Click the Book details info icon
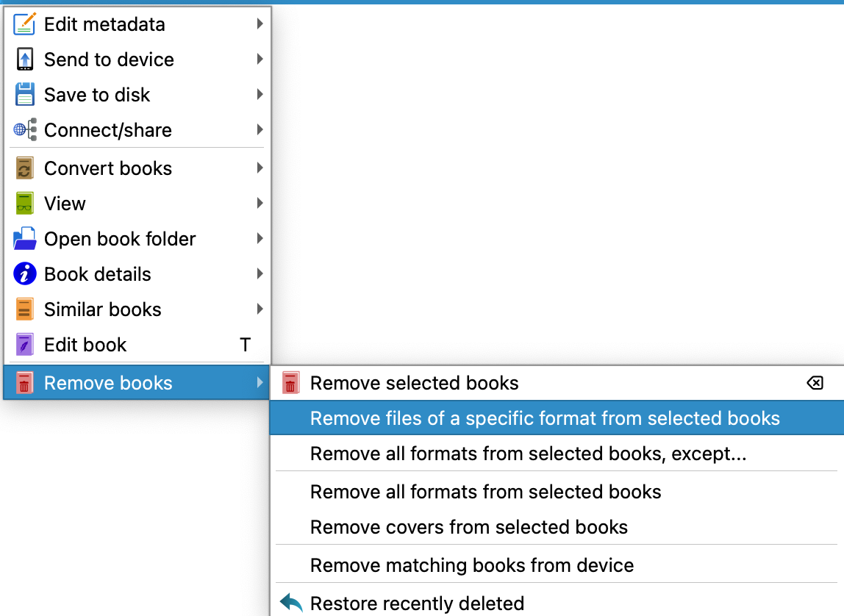 coord(24,273)
